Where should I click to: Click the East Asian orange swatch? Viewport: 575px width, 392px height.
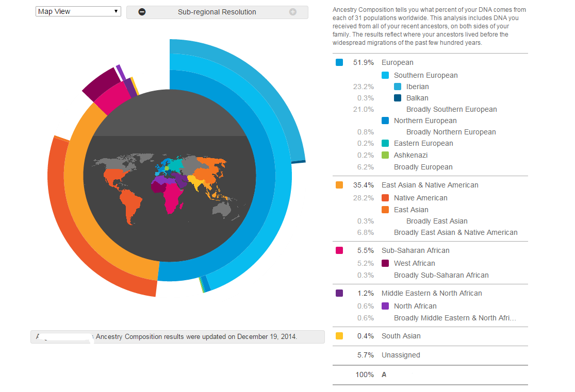[385, 210]
